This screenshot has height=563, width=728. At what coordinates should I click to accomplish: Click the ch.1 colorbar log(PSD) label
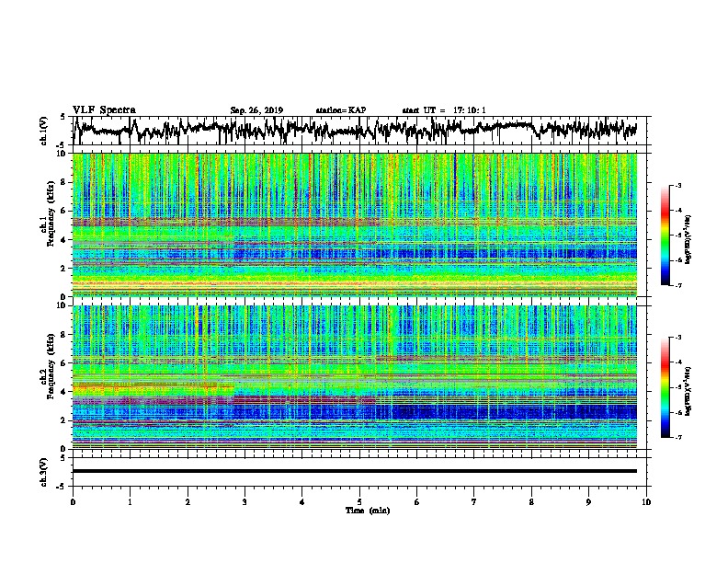(x=688, y=240)
